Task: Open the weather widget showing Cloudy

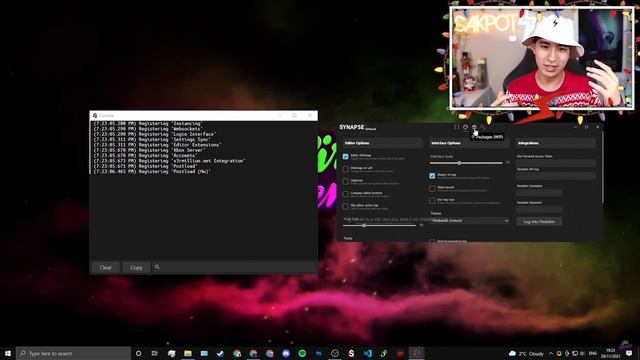Action: (527, 353)
